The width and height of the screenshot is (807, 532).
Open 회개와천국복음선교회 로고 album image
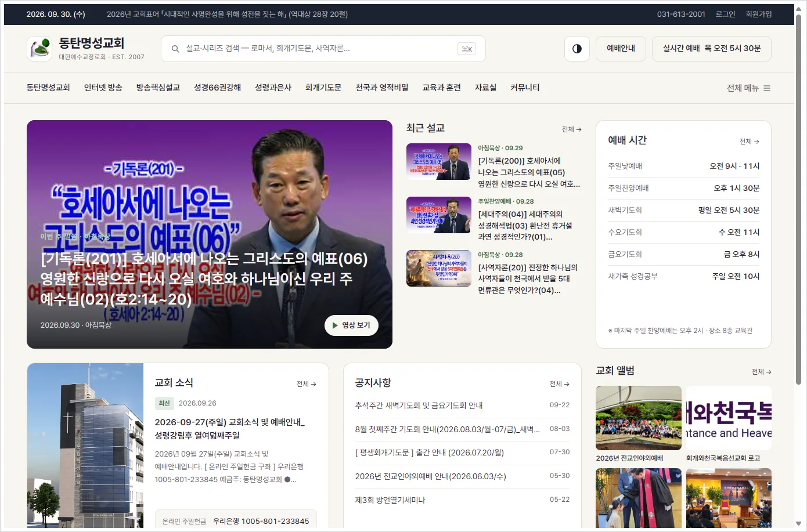click(x=729, y=418)
